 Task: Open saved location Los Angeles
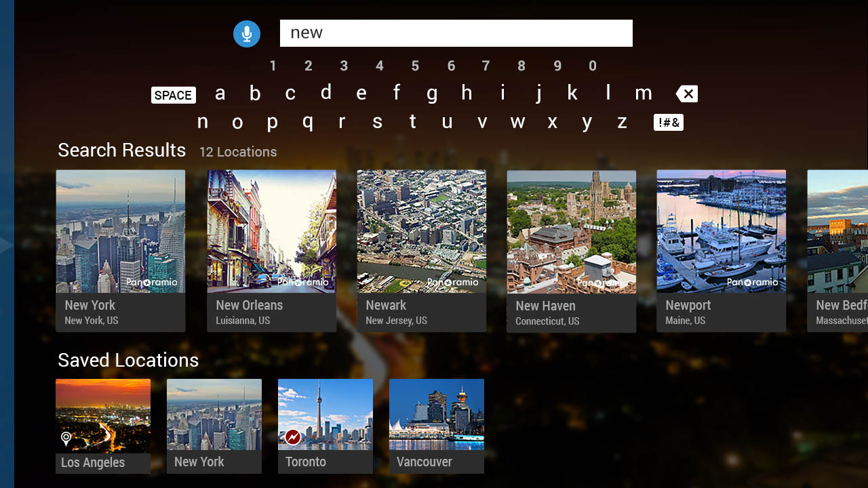coord(103,426)
